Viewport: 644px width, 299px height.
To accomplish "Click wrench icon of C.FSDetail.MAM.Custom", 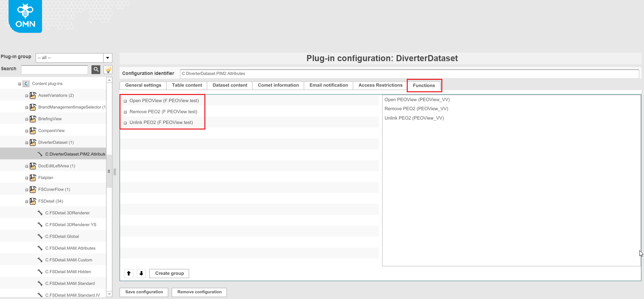I will click(40, 260).
